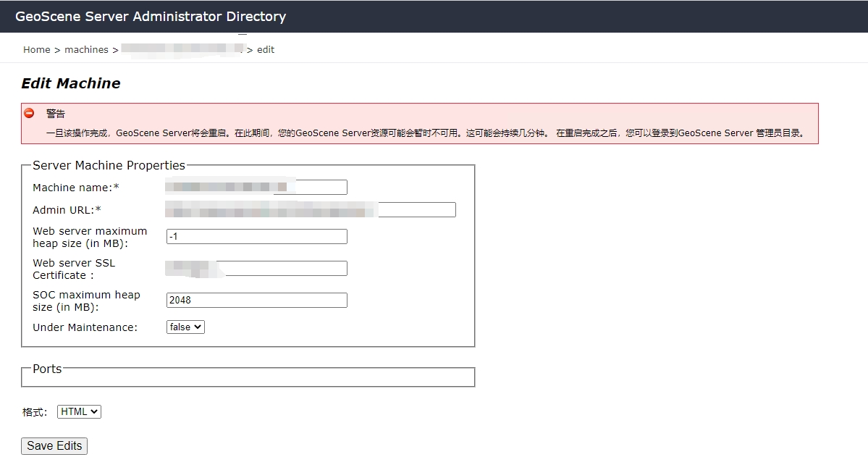The height and width of the screenshot is (465, 868).
Task: Open the machines breadcrumb link
Action: (x=86, y=49)
